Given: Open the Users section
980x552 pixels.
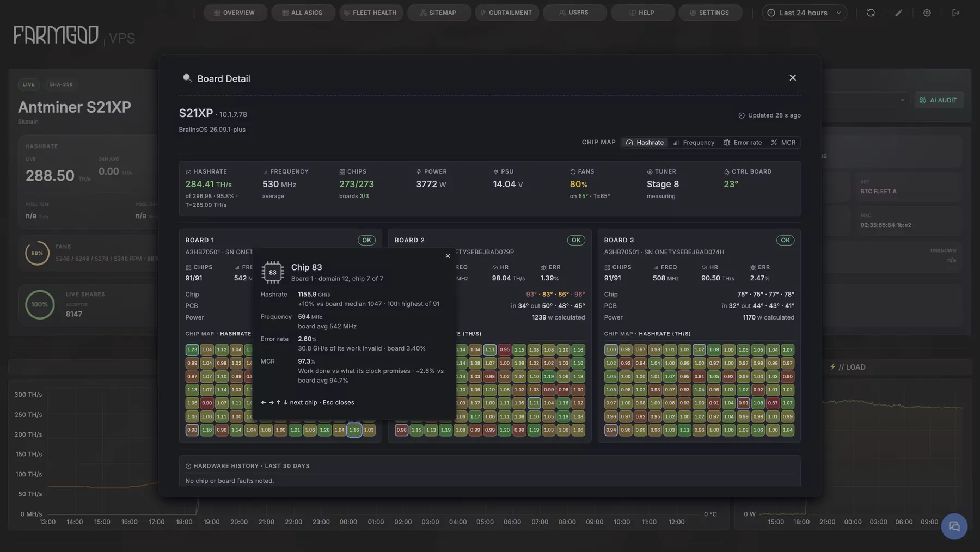Looking at the screenshot, I should [x=574, y=13].
